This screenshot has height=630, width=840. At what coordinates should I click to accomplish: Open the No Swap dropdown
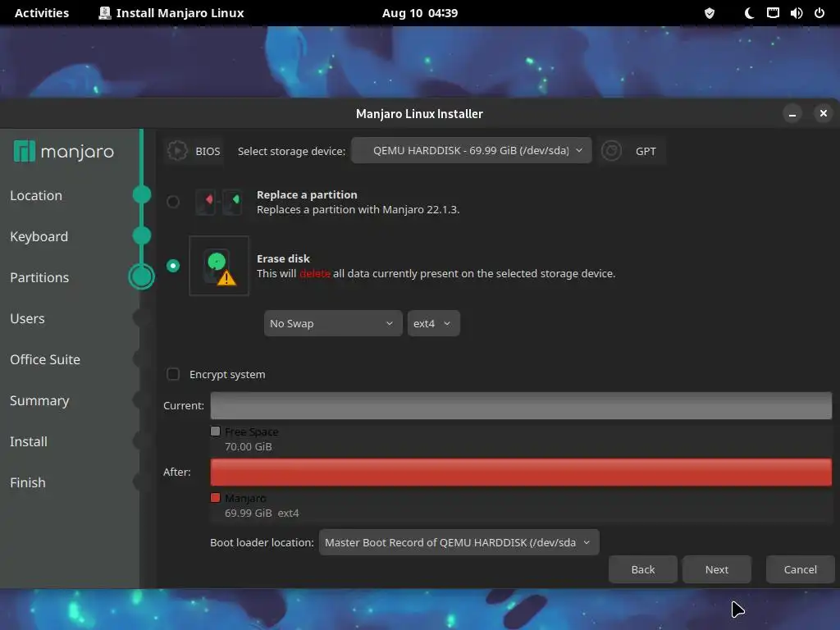click(333, 323)
